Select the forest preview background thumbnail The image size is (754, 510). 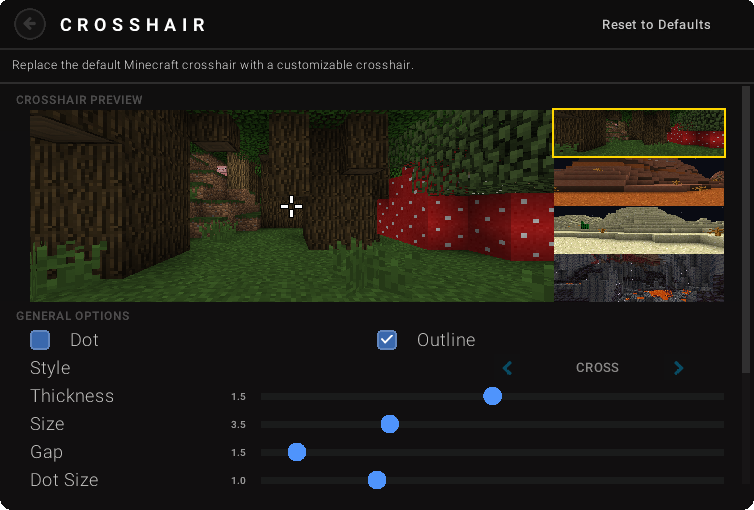[x=639, y=133]
